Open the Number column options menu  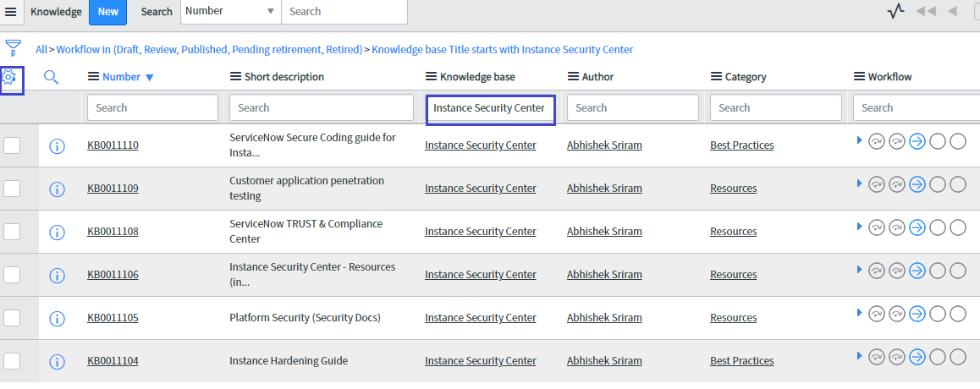[93, 77]
